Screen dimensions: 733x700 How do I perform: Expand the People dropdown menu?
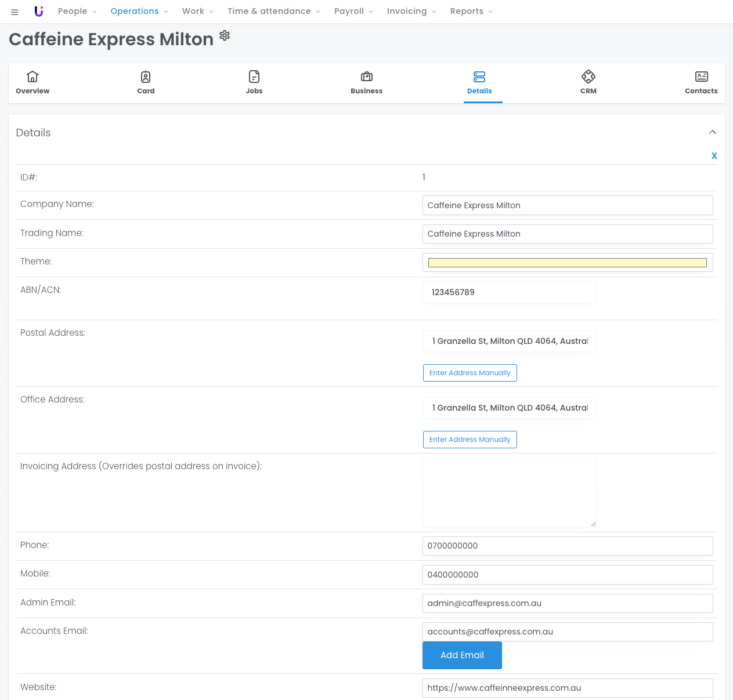77,12
